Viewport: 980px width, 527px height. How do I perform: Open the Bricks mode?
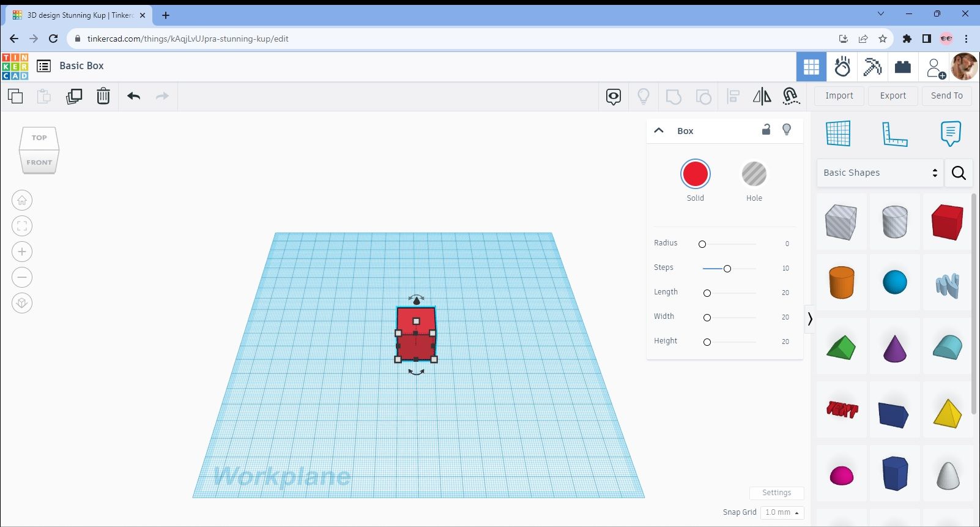tap(903, 67)
